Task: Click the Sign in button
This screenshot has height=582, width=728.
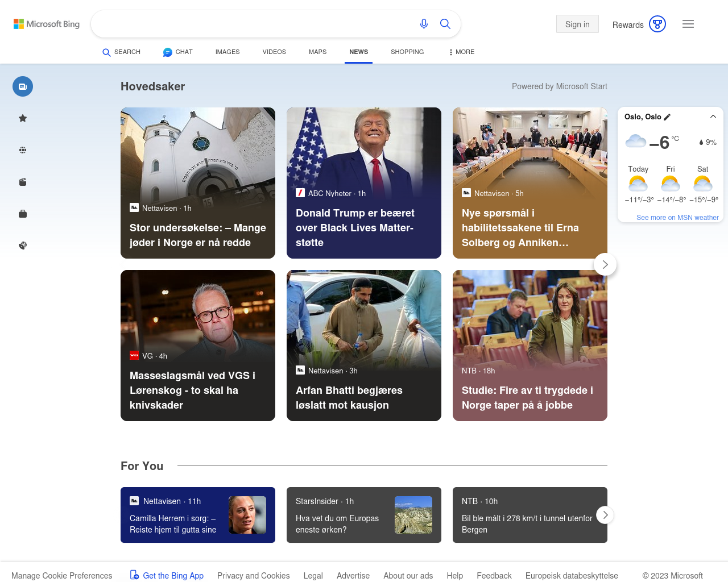Action: click(577, 24)
